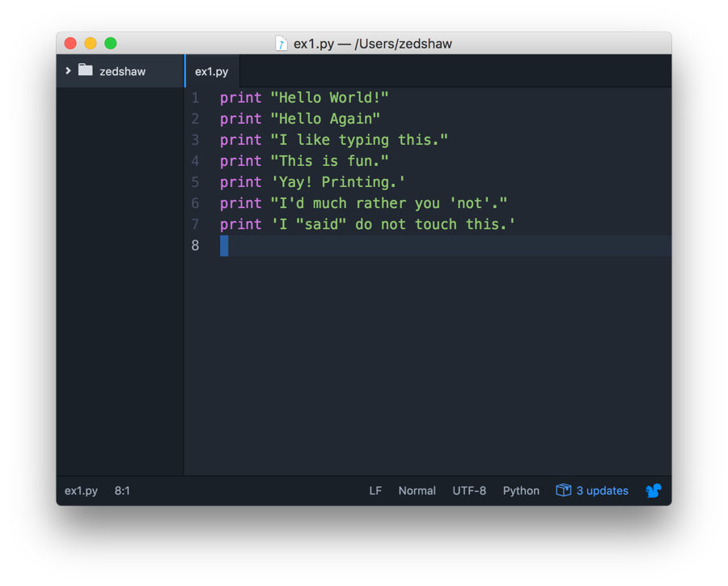The width and height of the screenshot is (728, 586).
Task: Collapse the zedshaw folder in tree view
Action: pyautogui.click(x=67, y=70)
